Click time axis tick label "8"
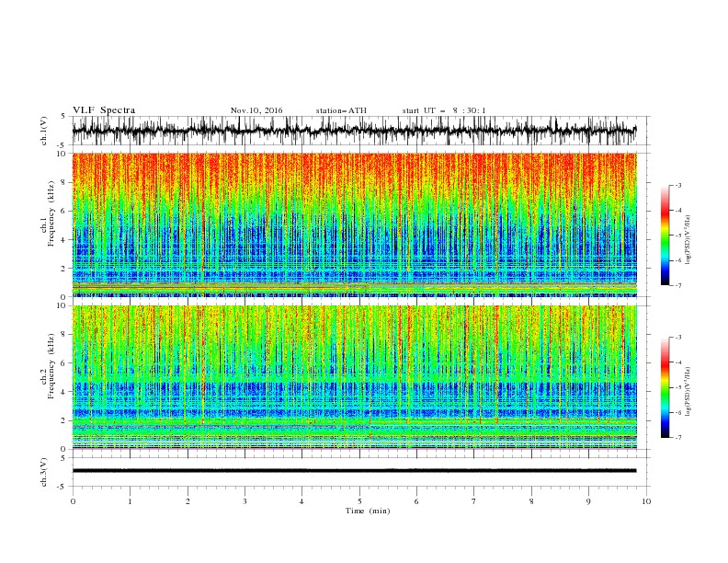The image size is (728, 563). (x=531, y=501)
